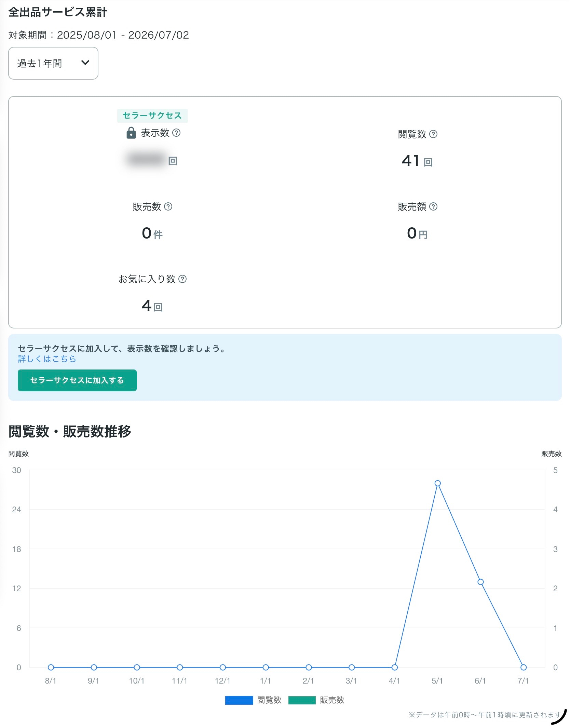Click the help icon next to 表示数

pos(176,133)
